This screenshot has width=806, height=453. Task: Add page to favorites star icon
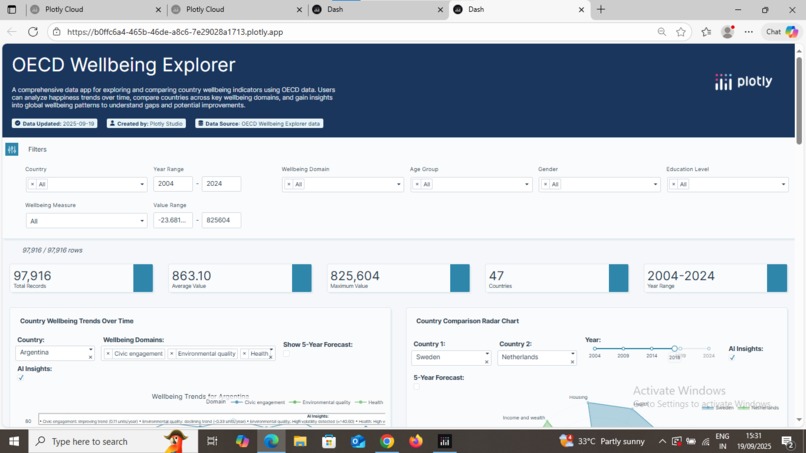[x=681, y=32]
